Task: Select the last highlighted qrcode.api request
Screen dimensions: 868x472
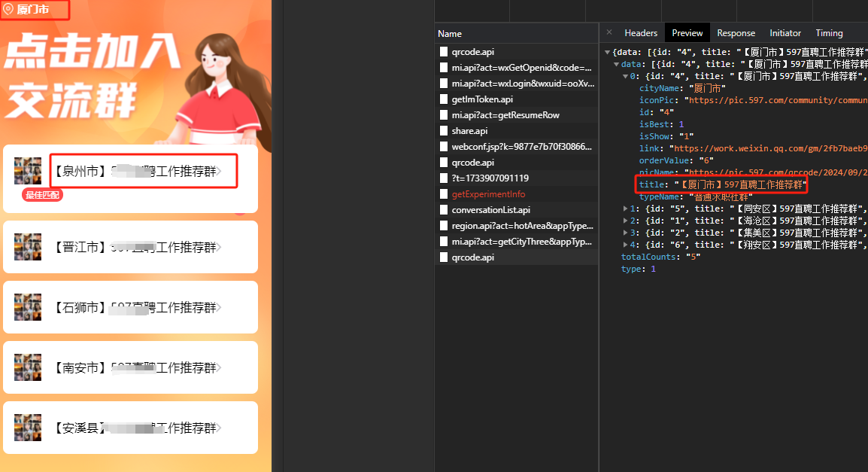Action: [516, 257]
